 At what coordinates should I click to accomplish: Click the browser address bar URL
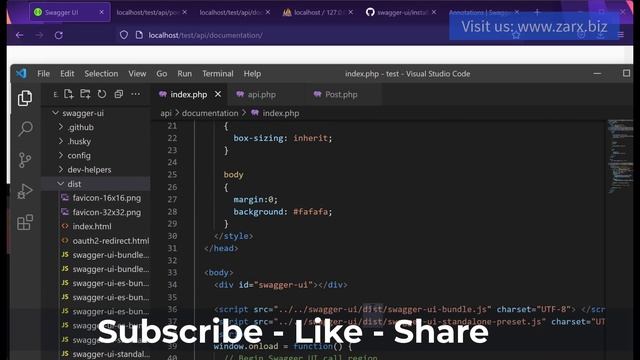pyautogui.click(x=205, y=35)
